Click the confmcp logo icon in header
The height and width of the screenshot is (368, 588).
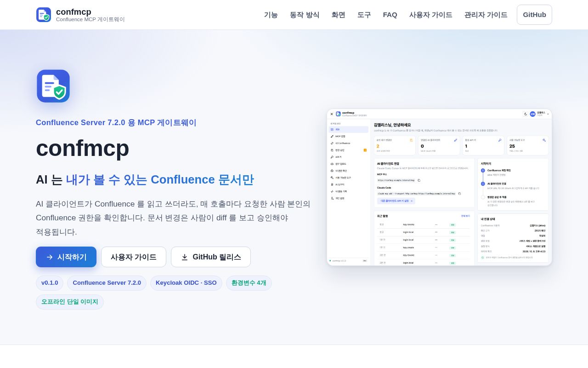pyautogui.click(x=43, y=15)
